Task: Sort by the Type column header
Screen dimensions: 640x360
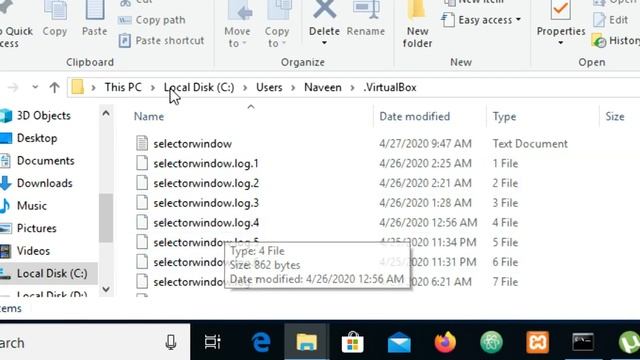Action: [x=504, y=117]
